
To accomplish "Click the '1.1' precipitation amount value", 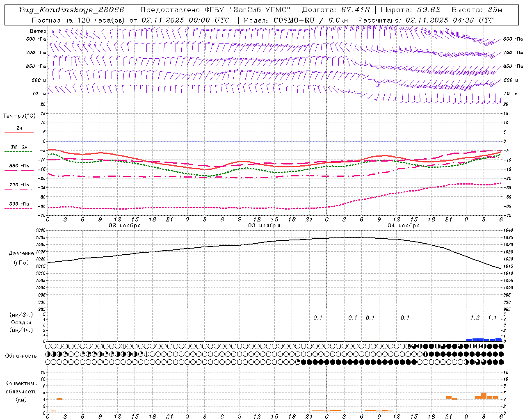I will click(x=492, y=318).
